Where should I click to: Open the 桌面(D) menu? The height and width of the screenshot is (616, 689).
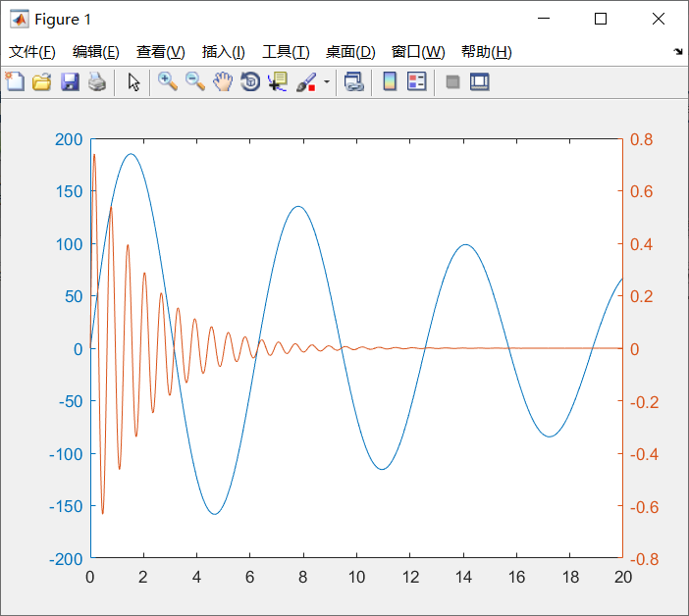point(350,52)
